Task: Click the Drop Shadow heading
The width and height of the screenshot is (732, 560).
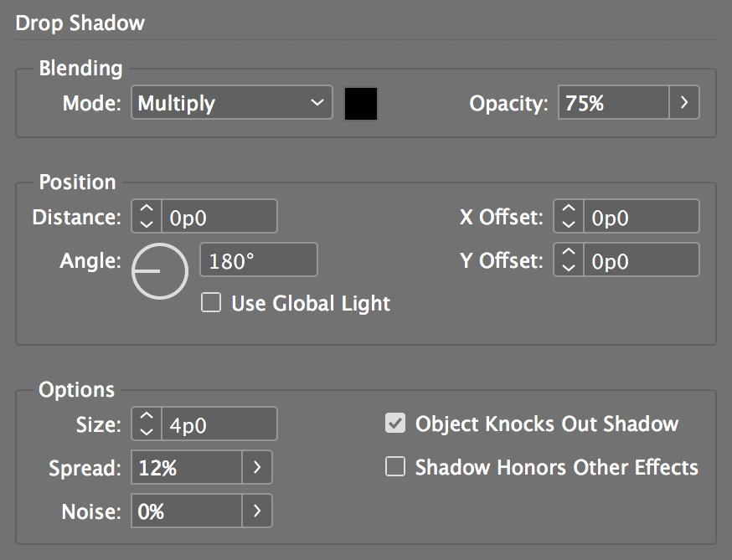Action: 80,23
